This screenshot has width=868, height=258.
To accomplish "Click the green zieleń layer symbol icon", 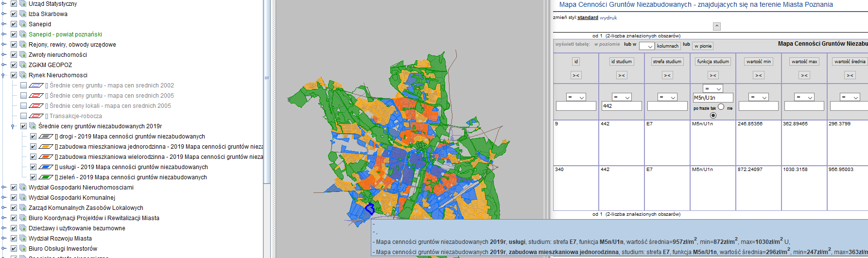I will [46, 177].
